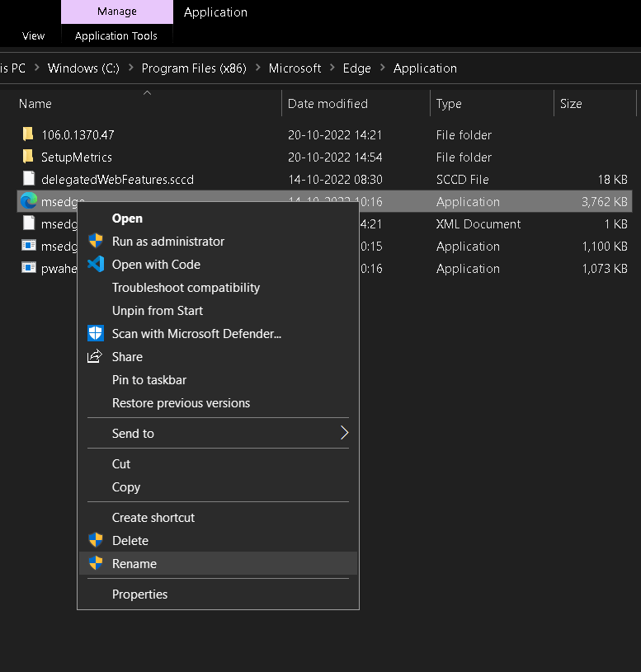Click the msedge application icon

[29, 201]
